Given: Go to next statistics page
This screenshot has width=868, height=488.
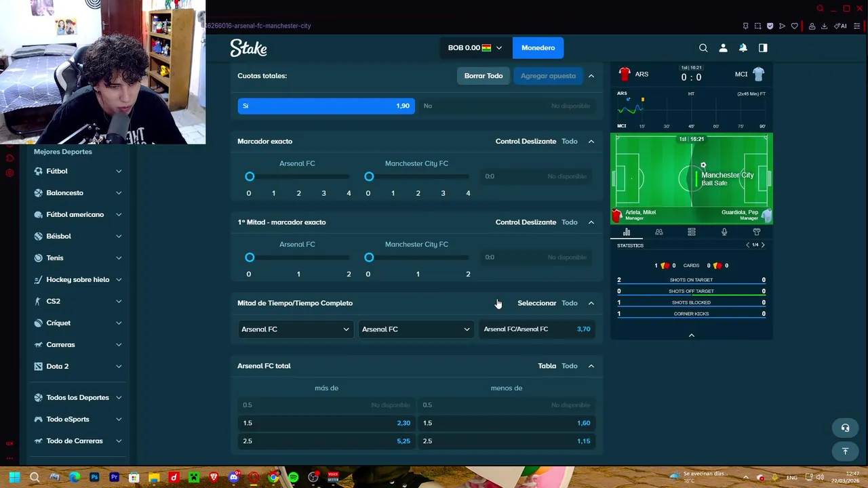Looking at the screenshot, I should coord(763,245).
